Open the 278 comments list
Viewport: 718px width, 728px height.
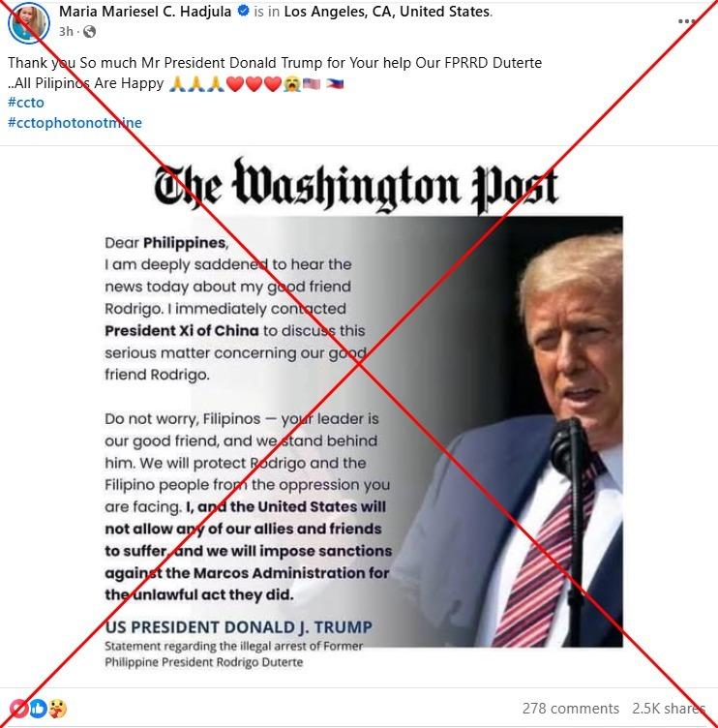570,709
